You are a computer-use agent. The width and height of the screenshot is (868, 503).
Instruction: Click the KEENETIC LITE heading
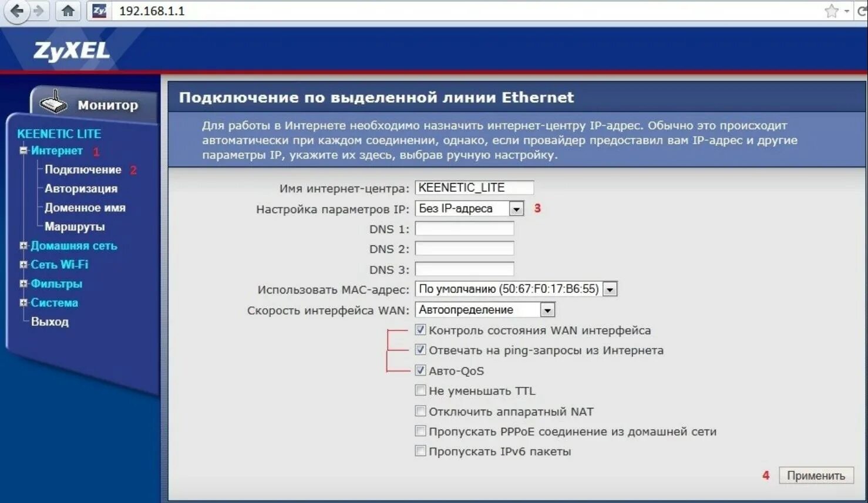(59, 134)
